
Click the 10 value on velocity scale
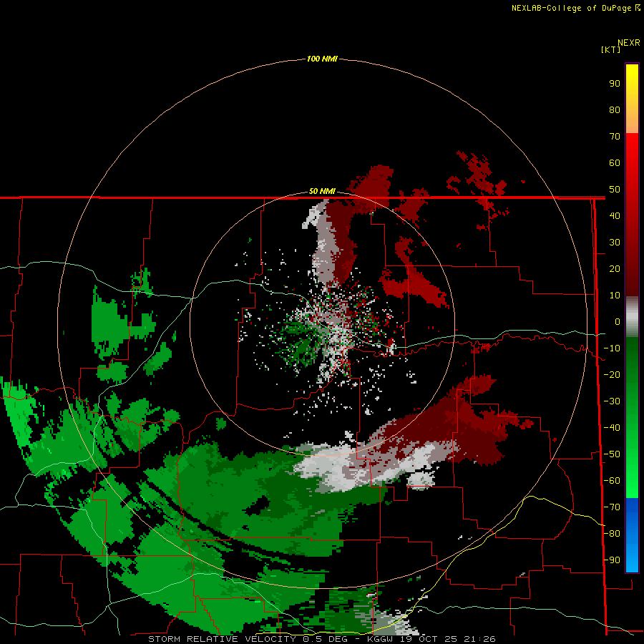click(615, 296)
